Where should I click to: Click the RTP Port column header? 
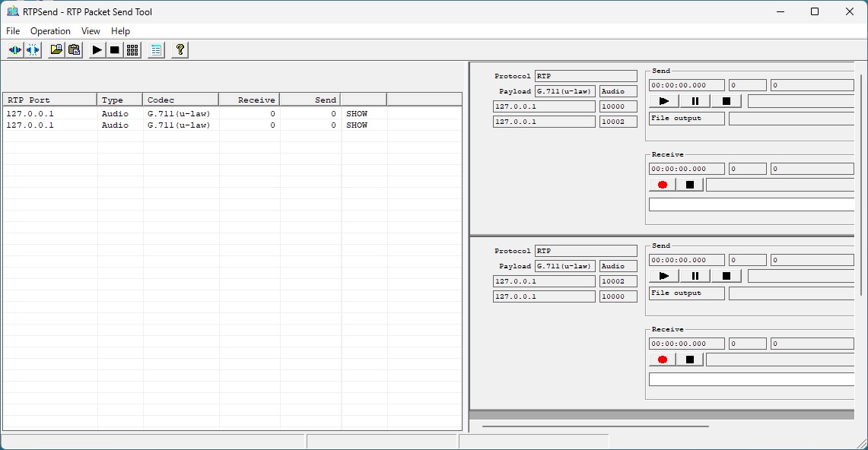[x=49, y=100]
